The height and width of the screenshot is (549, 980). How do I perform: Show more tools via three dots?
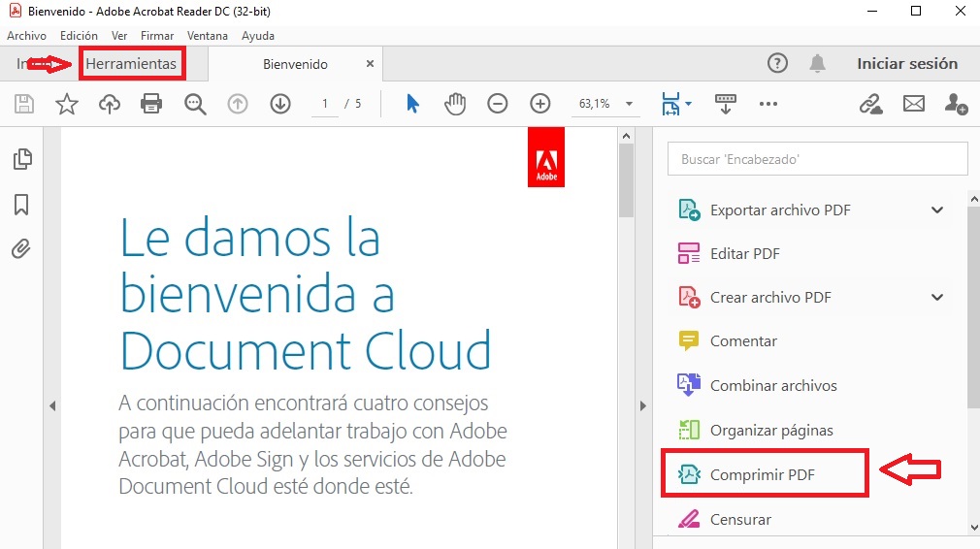point(768,104)
